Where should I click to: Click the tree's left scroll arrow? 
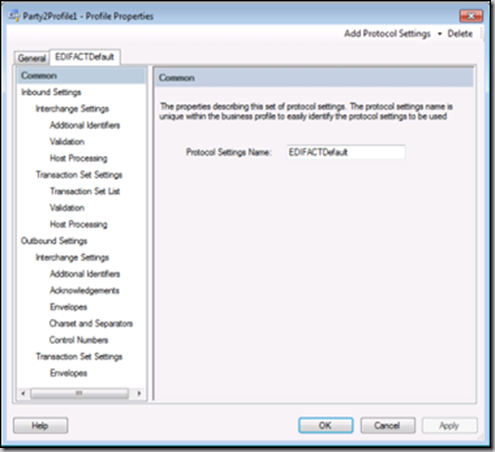[23, 393]
